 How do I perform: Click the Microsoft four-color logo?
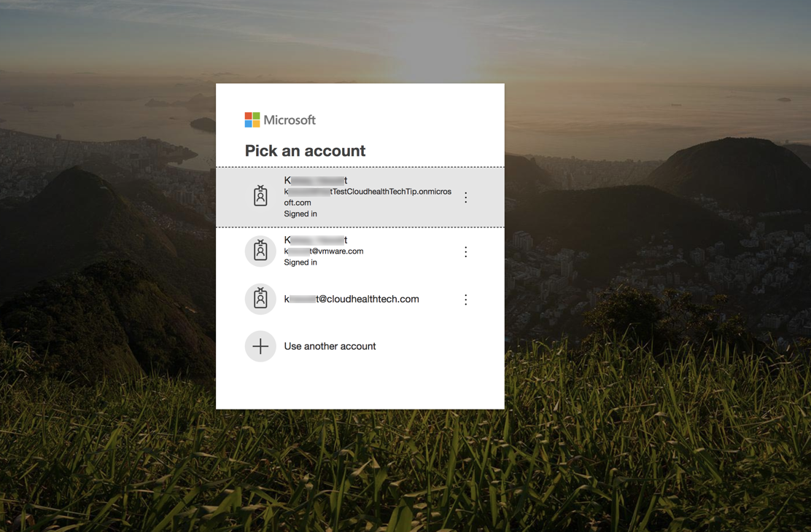coord(252,120)
